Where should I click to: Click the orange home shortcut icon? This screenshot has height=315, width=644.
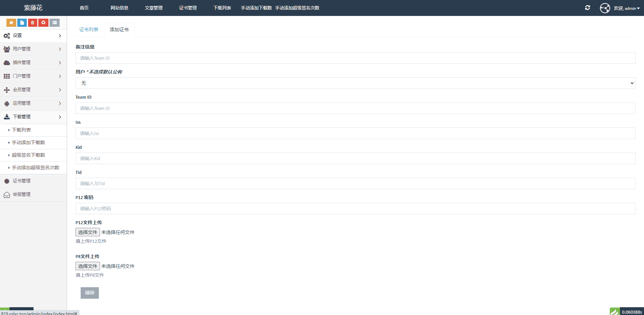click(11, 23)
